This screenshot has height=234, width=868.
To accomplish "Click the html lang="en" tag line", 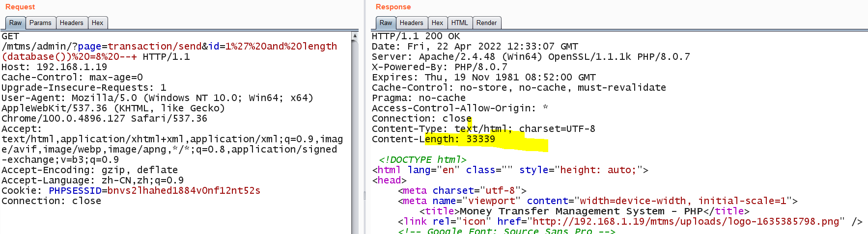I will tap(510, 170).
